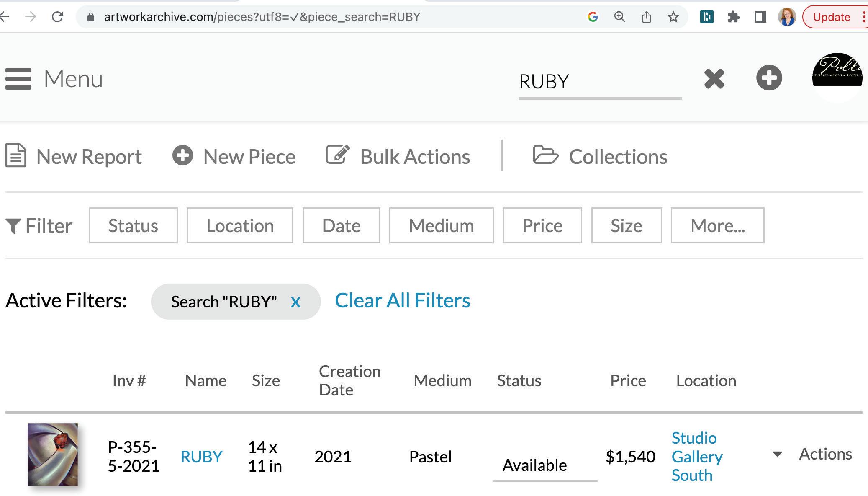Open the More... filter options

(x=717, y=225)
